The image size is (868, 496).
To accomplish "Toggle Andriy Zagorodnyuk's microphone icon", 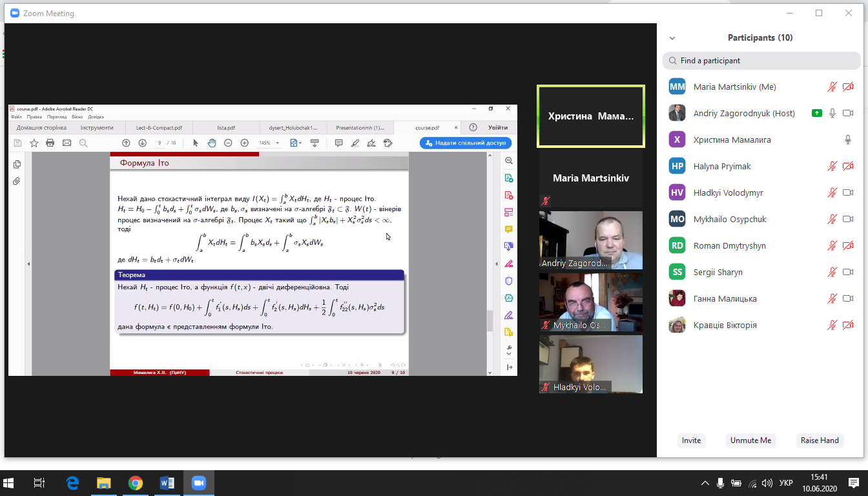I will [832, 113].
